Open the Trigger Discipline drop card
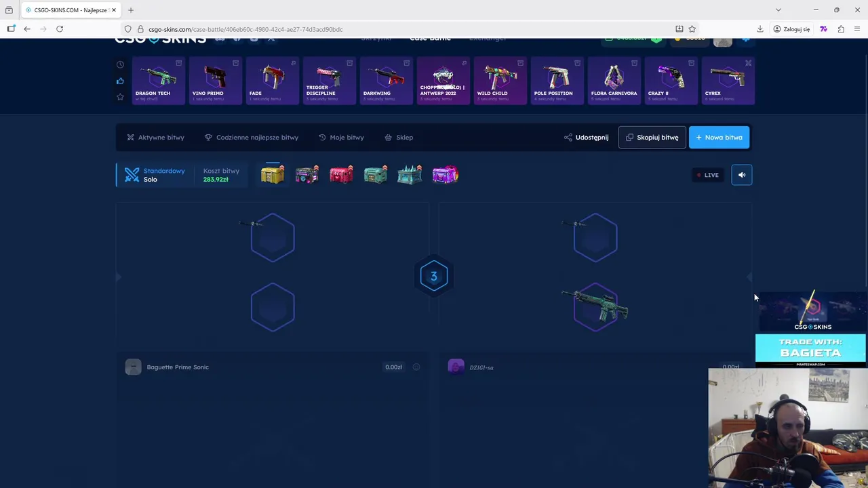The height and width of the screenshot is (488, 868). (x=330, y=81)
